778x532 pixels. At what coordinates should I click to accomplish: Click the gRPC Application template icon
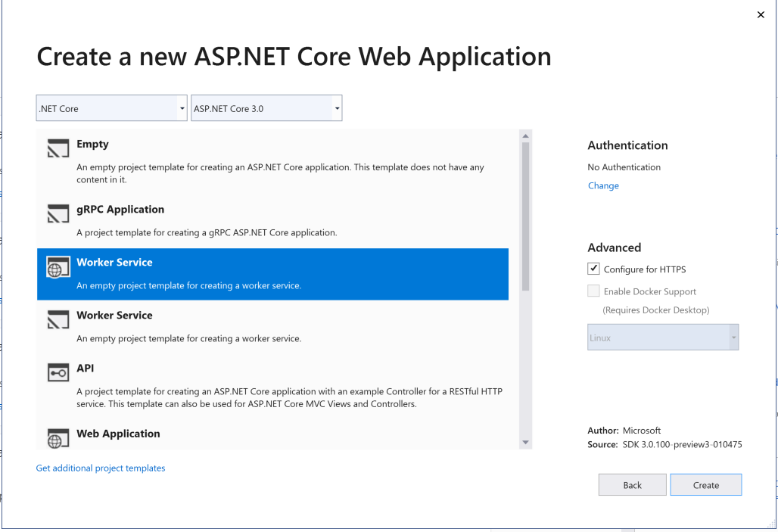[x=58, y=214]
